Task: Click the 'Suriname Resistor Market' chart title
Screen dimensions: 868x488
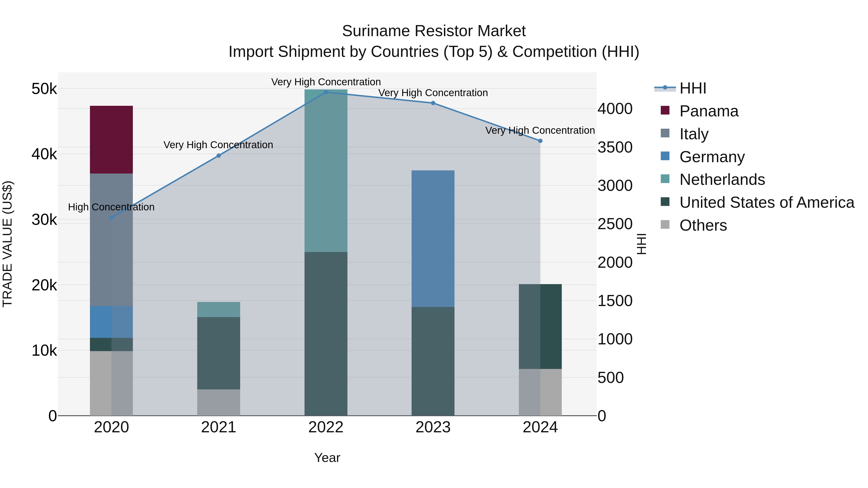Action: pyautogui.click(x=434, y=31)
